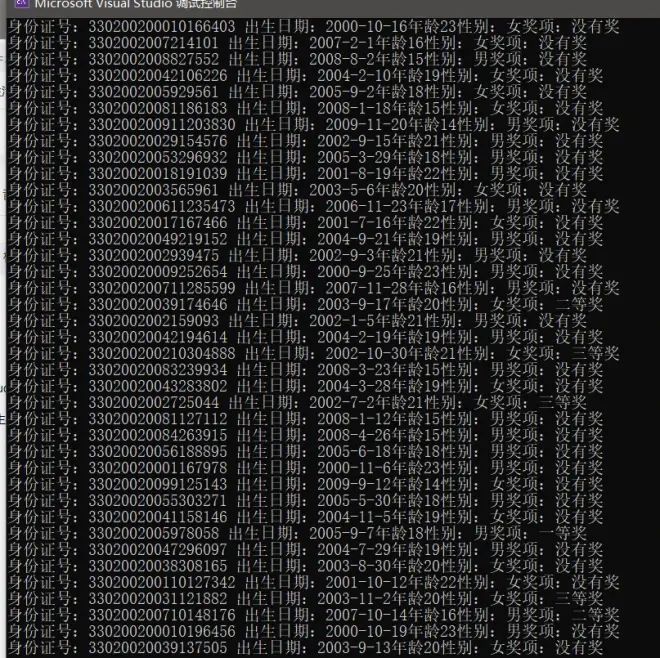Click the Visual Studio console icon in title bar
The image size is (660, 658).
coord(19,5)
